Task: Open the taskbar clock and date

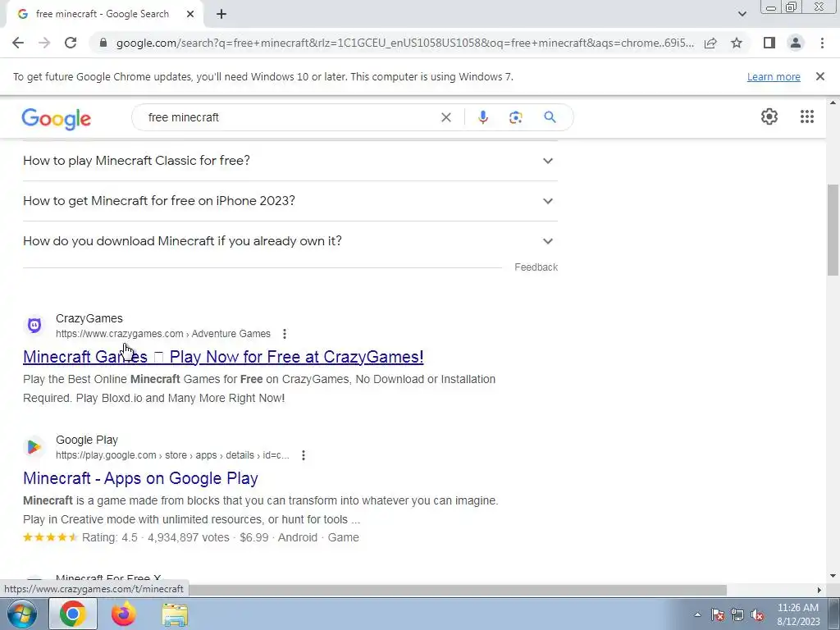Action: click(798, 614)
